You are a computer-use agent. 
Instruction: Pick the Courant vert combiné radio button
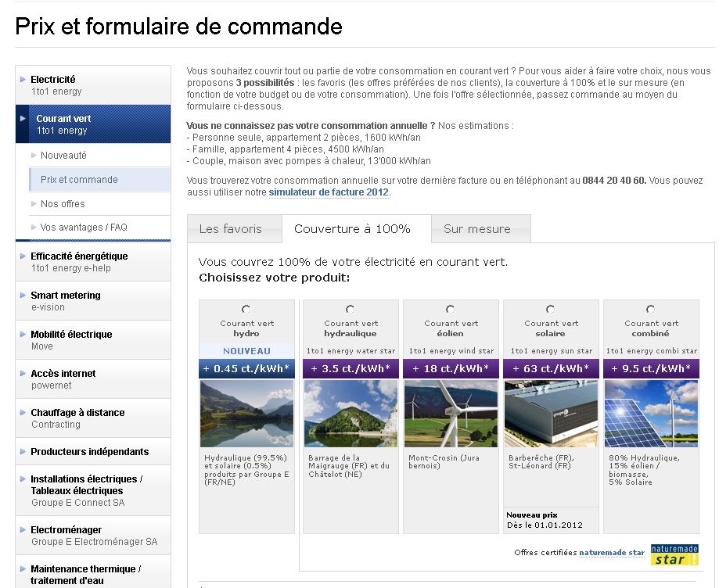coord(650,310)
